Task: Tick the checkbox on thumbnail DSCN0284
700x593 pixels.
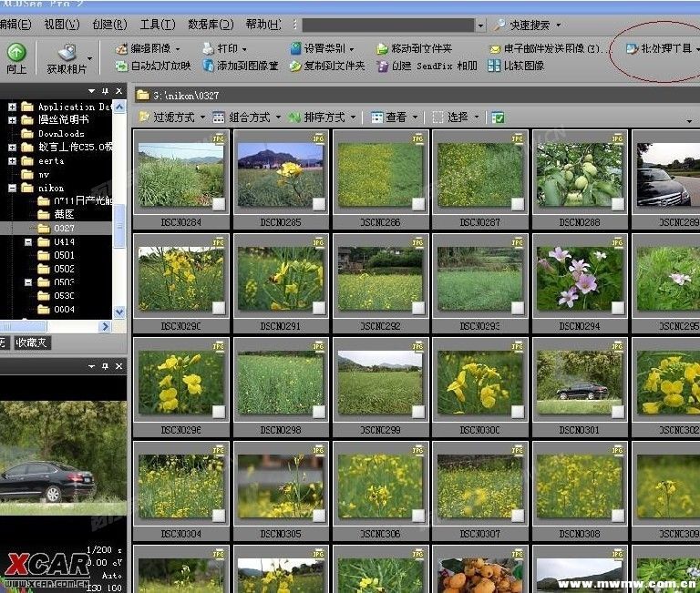Action: pos(219,204)
